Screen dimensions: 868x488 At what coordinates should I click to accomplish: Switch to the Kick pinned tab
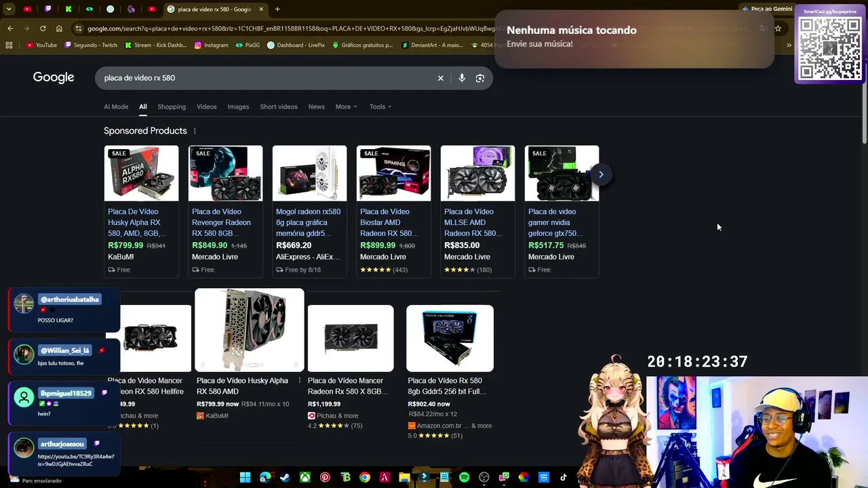click(68, 9)
